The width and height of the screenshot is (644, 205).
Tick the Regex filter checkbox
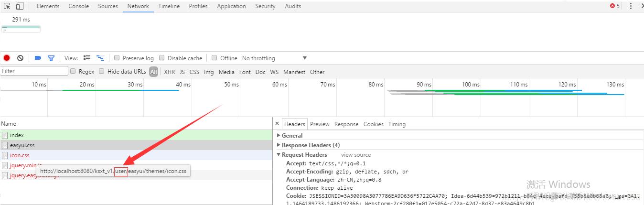pyautogui.click(x=73, y=71)
